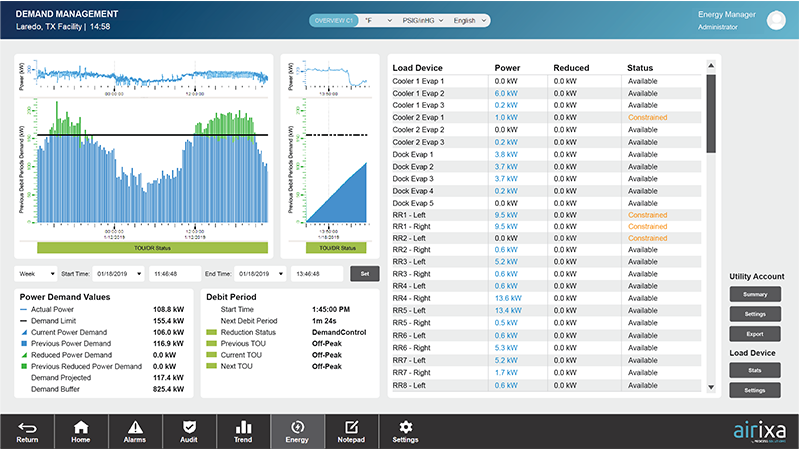800x449 pixels.
Task: Click the Load Device Stats button
Action: [755, 369]
